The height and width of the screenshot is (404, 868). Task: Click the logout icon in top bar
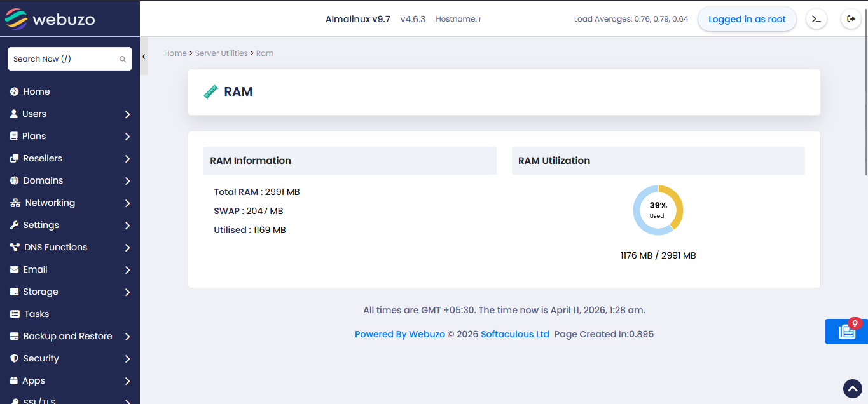pyautogui.click(x=851, y=19)
